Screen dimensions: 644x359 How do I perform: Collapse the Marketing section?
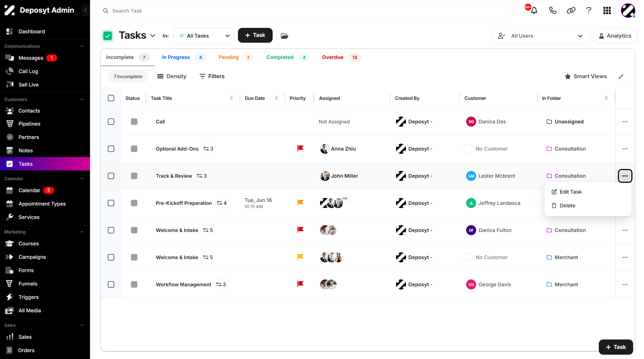[x=82, y=232]
